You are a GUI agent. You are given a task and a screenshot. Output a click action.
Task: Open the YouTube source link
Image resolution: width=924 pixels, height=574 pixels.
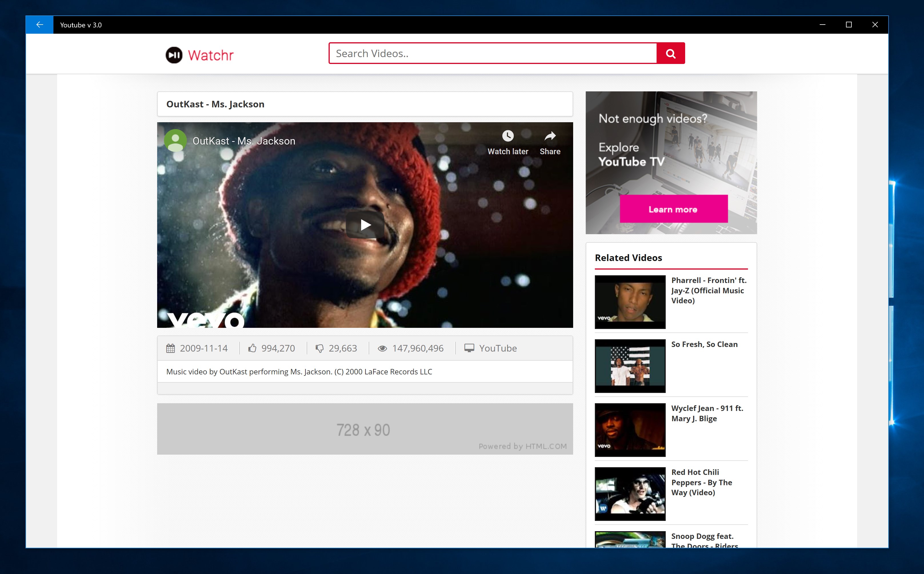point(497,348)
